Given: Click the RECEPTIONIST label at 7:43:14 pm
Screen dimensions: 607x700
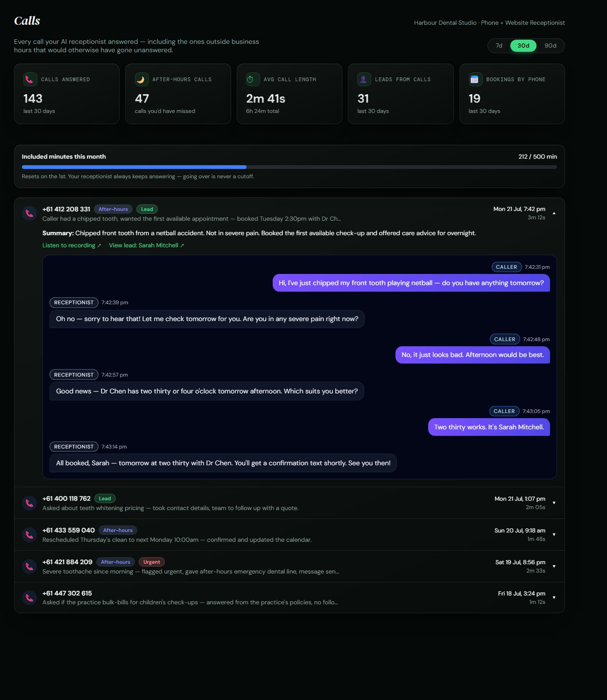Looking at the screenshot, I should (74, 447).
